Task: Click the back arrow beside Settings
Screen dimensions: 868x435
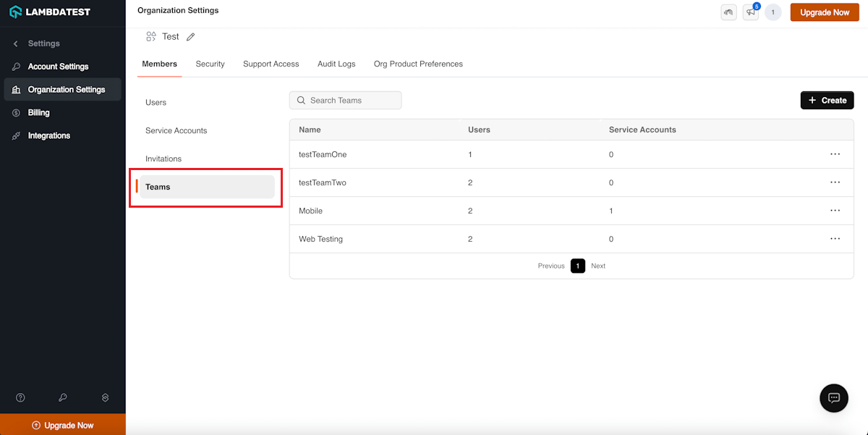Action: click(16, 43)
